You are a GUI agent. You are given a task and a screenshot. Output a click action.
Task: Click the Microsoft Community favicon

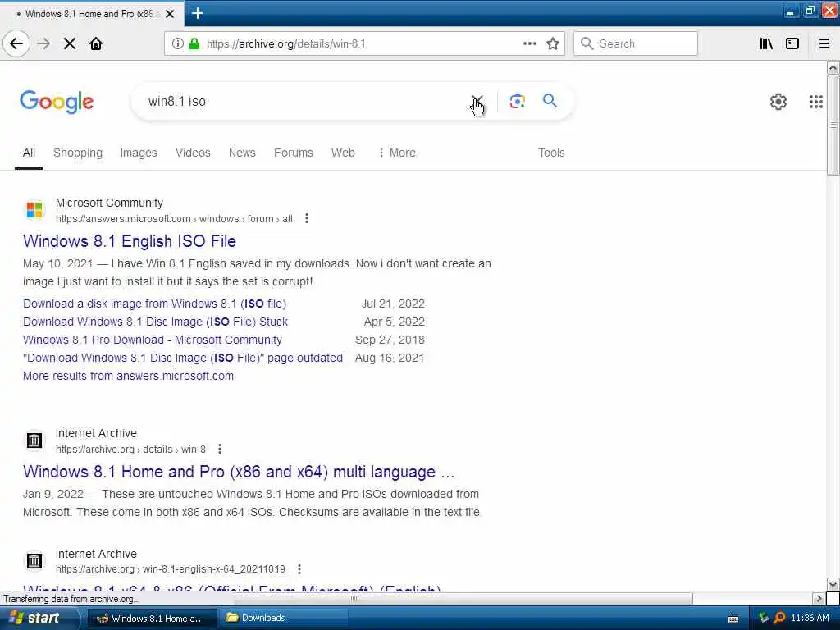pos(34,210)
